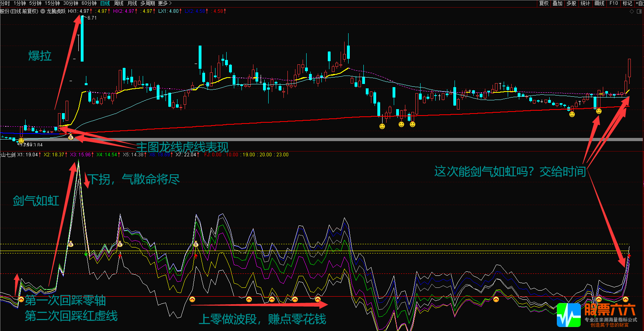This screenshot has height=331, width=644.
Task: Open the 统计 statistics tool
Action: coord(585,3)
